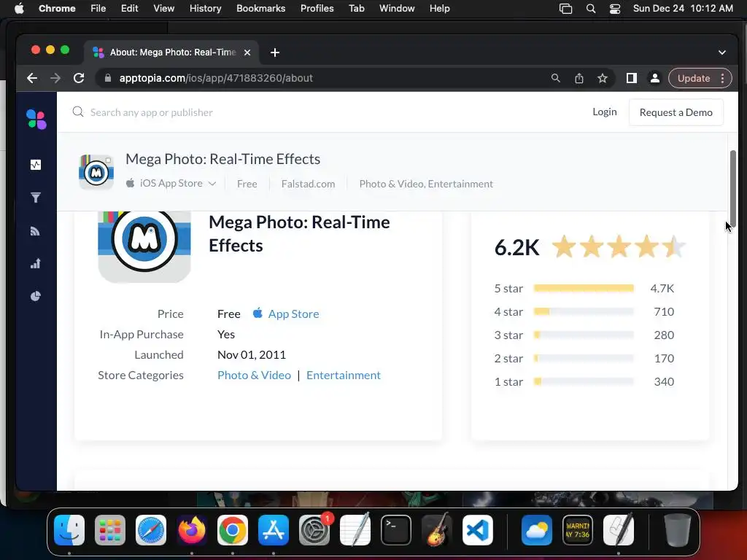Open the History menu
This screenshot has width=747, height=560.
(205, 9)
